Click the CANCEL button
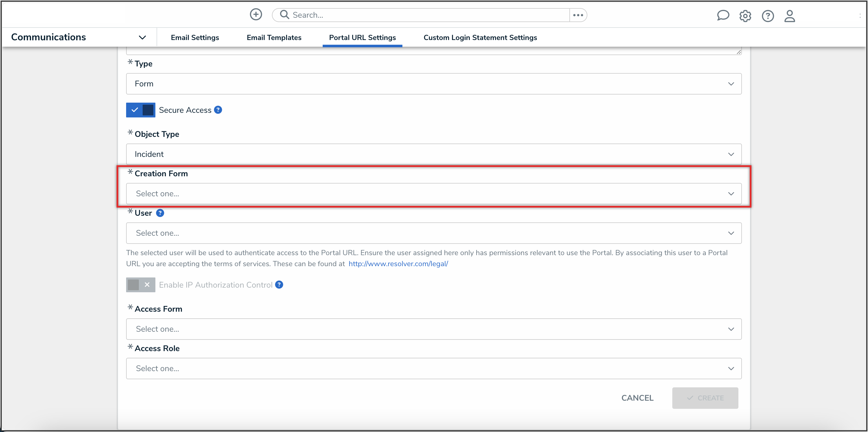 [x=637, y=397]
